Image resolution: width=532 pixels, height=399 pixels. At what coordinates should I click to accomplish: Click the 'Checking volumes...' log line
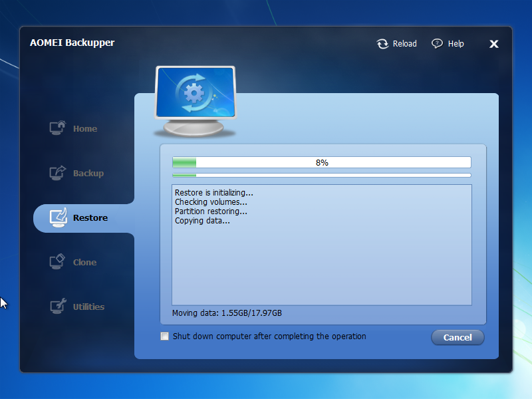[x=211, y=202]
